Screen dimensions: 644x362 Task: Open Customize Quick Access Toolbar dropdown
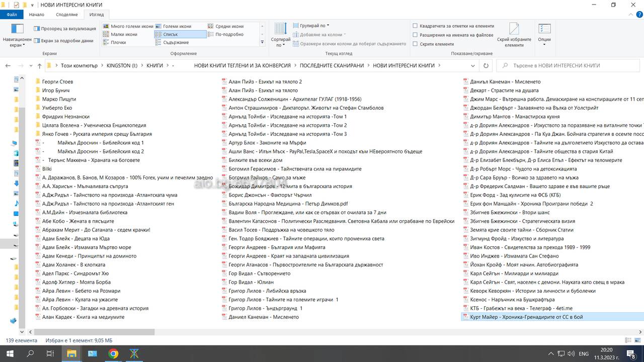point(33,5)
